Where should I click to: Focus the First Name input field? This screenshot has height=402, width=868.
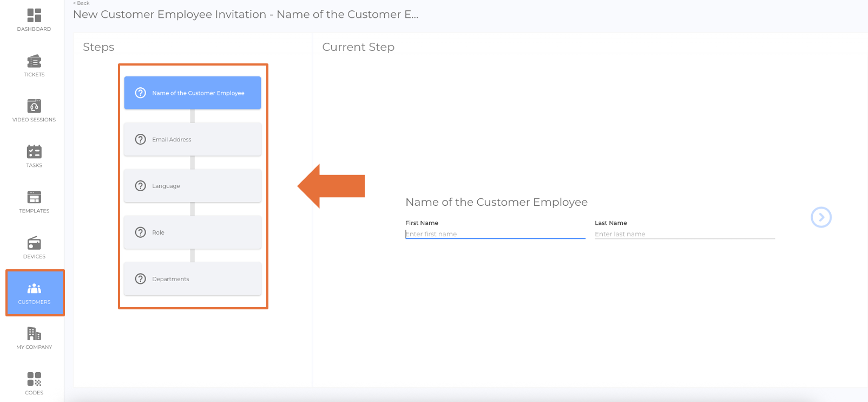(495, 234)
